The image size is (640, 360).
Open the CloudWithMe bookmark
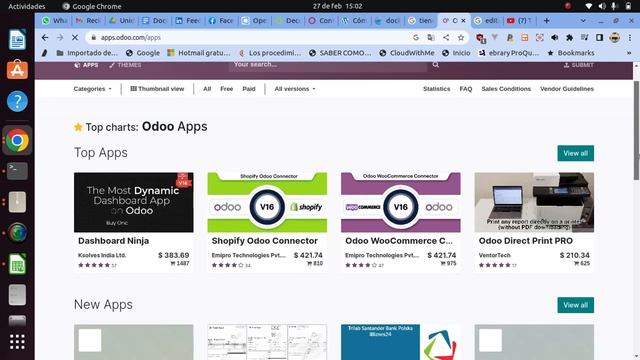[407, 53]
